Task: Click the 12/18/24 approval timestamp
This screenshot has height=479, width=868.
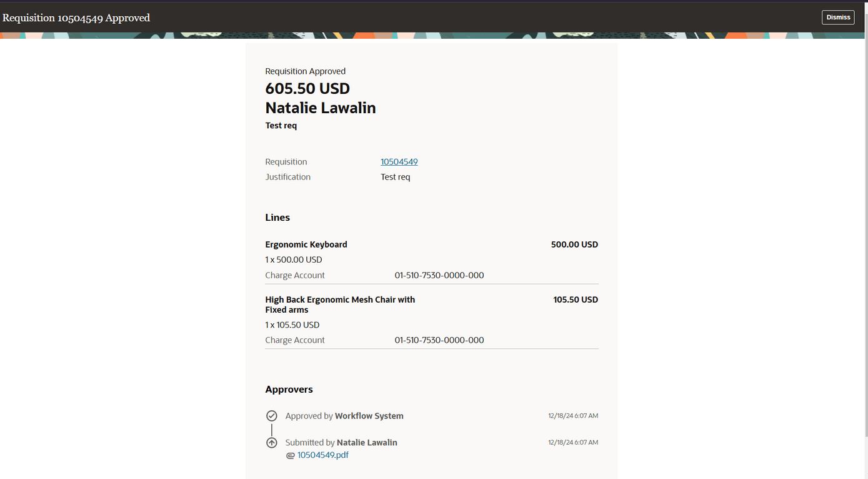Action: pos(572,415)
